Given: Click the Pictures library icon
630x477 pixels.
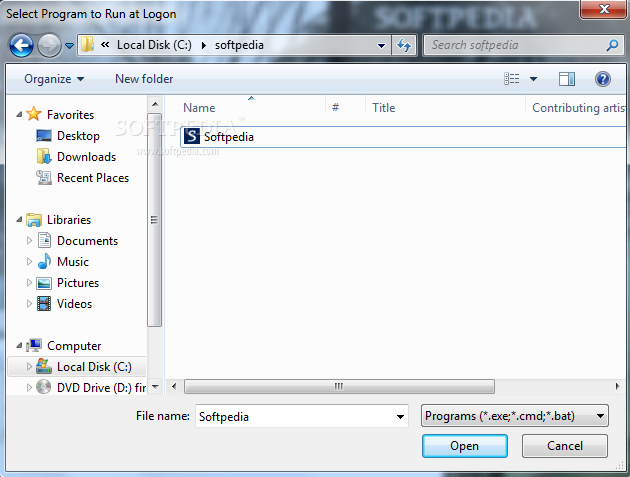Looking at the screenshot, I should 44,283.
